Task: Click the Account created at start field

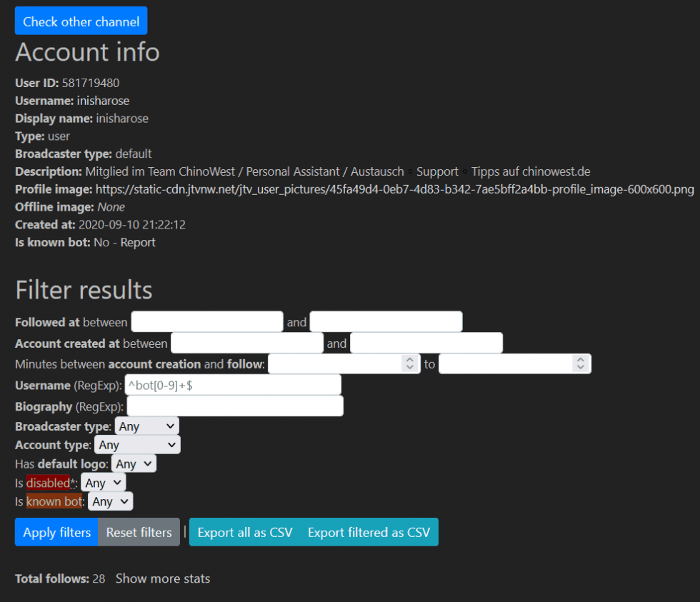Action: coord(247,343)
